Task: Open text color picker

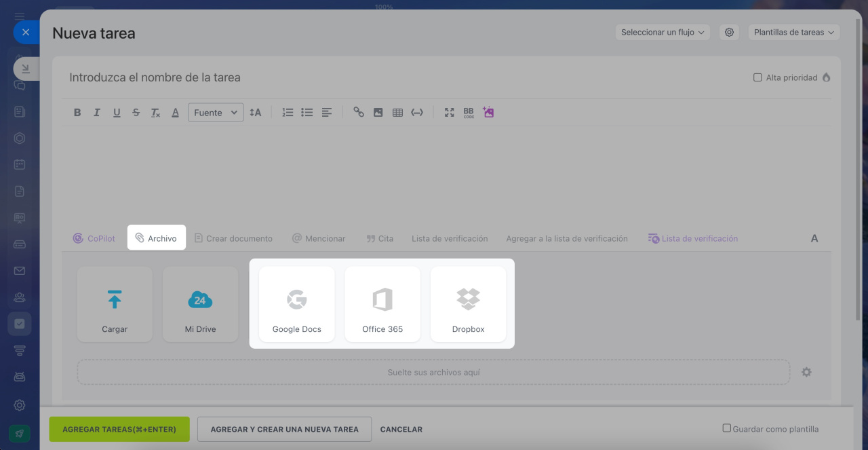Action: [175, 113]
